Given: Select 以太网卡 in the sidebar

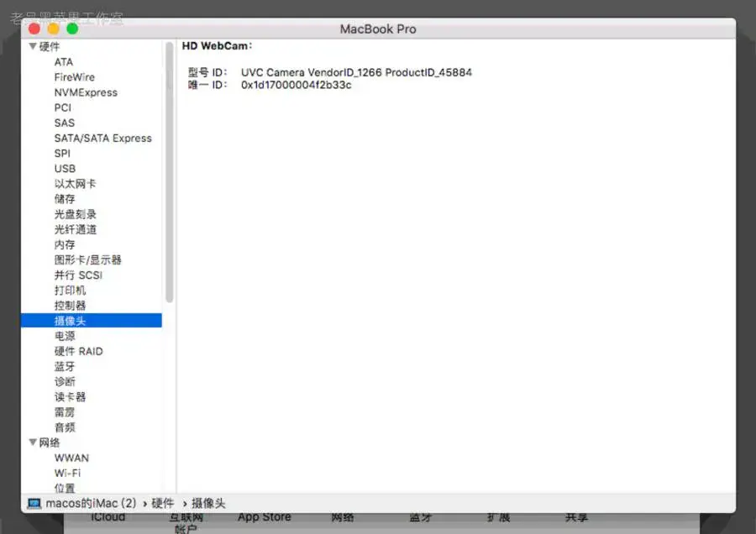Looking at the screenshot, I should tap(76, 184).
